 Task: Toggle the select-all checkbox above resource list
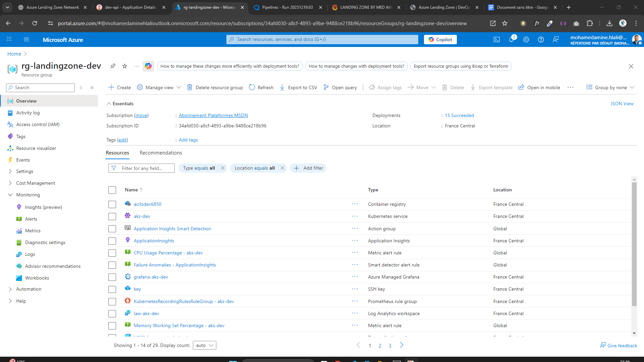(112, 190)
